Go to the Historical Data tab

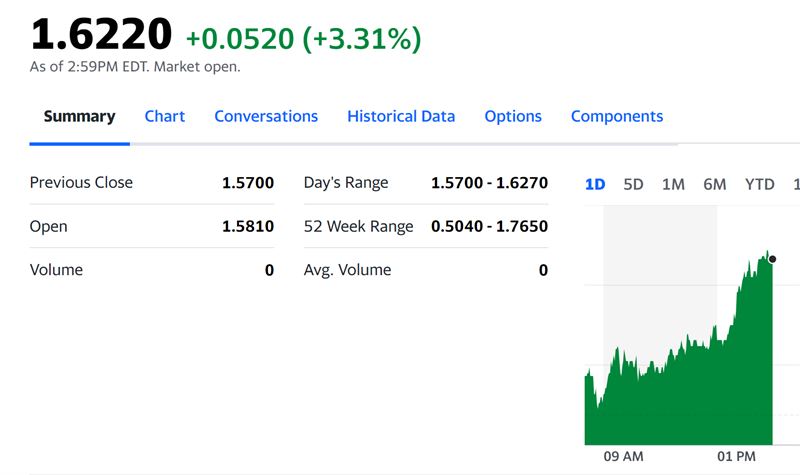pos(401,116)
